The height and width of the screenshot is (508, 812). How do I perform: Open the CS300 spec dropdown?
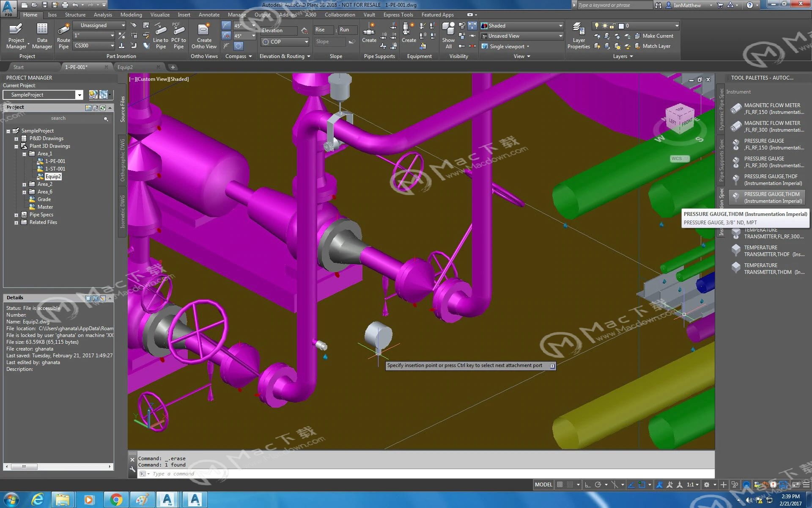tap(94, 46)
